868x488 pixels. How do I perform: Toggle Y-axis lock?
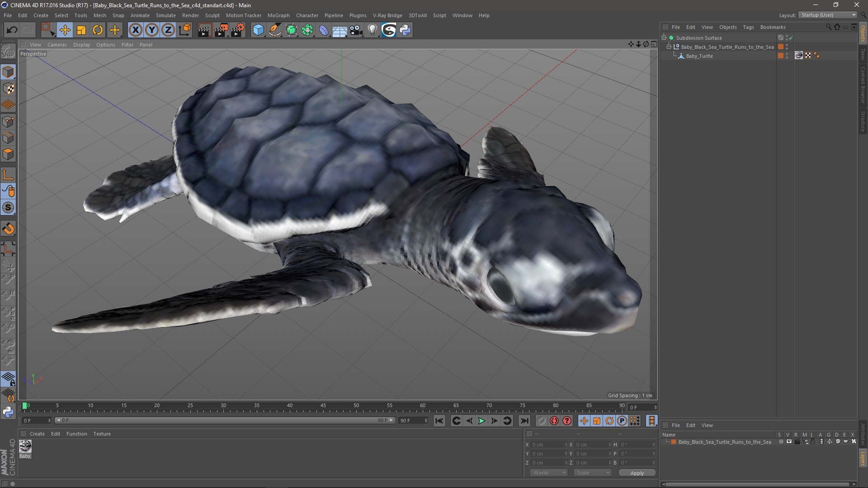point(152,30)
